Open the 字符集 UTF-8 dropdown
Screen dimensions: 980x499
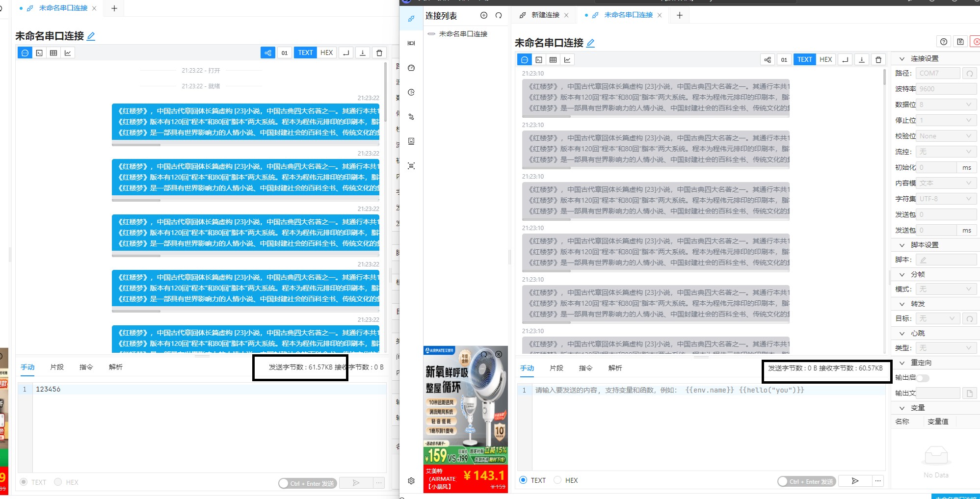click(x=946, y=199)
